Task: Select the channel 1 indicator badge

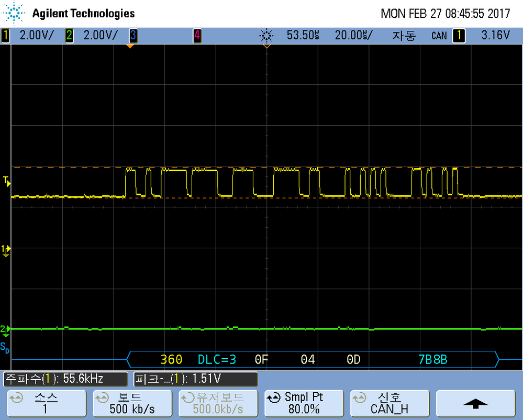Action: coord(6,36)
